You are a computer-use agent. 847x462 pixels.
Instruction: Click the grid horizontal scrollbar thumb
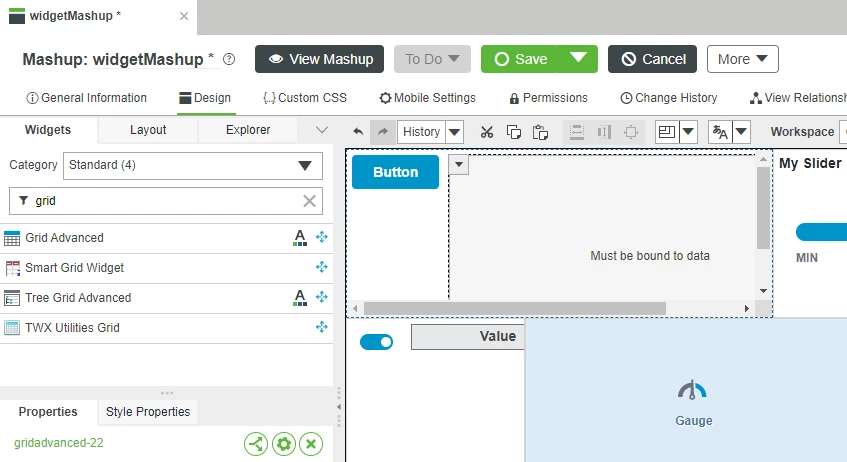pos(515,309)
